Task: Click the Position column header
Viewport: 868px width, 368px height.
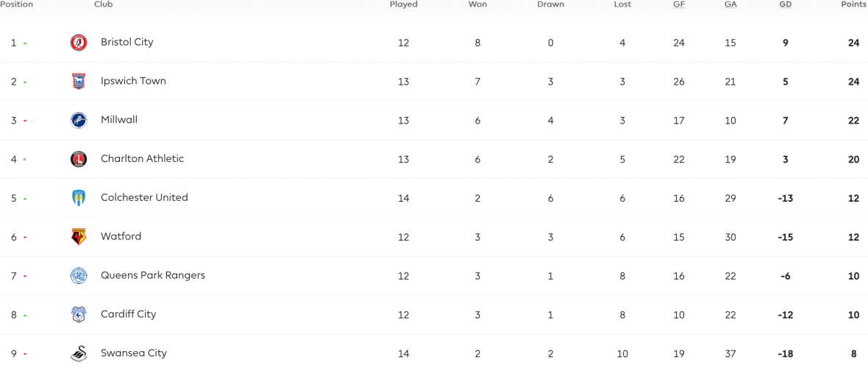Action: click(x=17, y=4)
